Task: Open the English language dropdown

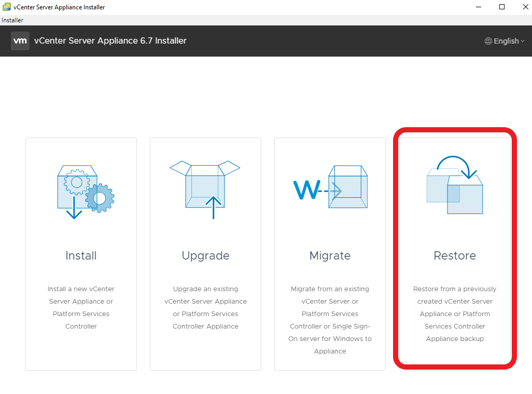Action: [506, 41]
